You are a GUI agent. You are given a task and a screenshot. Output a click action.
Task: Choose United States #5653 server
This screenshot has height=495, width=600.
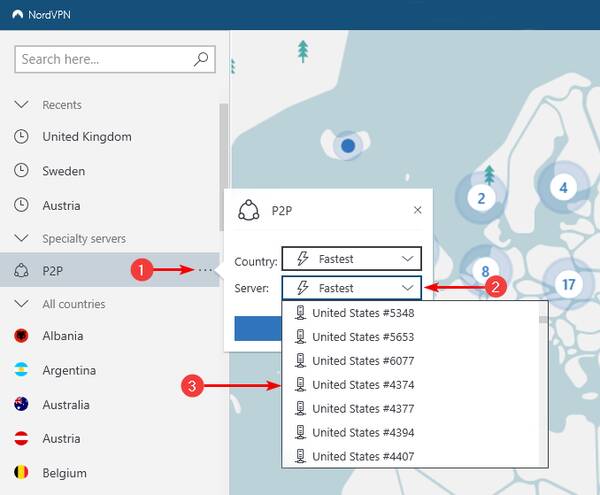tap(410, 337)
